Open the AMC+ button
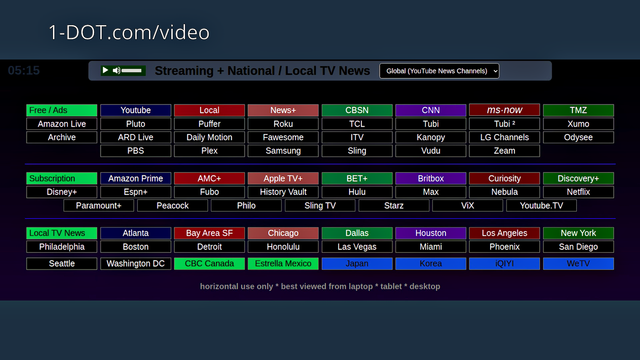This screenshot has width=640, height=360. [x=209, y=178]
